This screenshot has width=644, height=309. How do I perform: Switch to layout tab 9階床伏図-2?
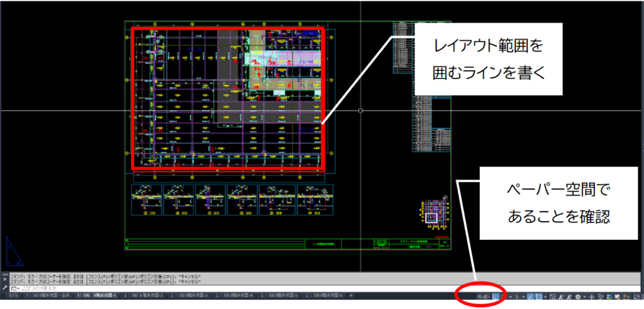pyautogui.click(x=143, y=295)
